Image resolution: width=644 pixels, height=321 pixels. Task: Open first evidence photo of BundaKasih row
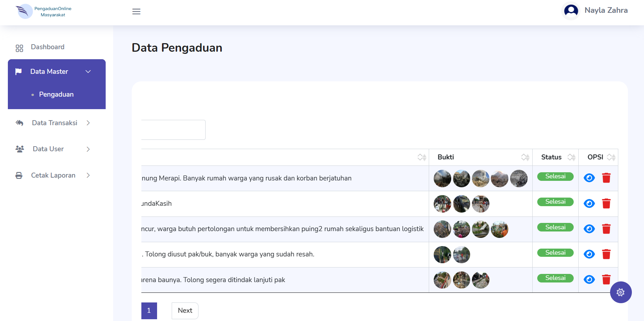(442, 204)
